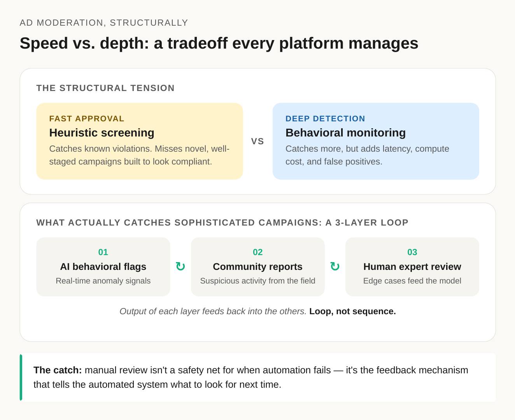Viewport: 515px width, 420px height.
Task: Click the 3-LAYER LOOP section heading
Action: point(222,222)
